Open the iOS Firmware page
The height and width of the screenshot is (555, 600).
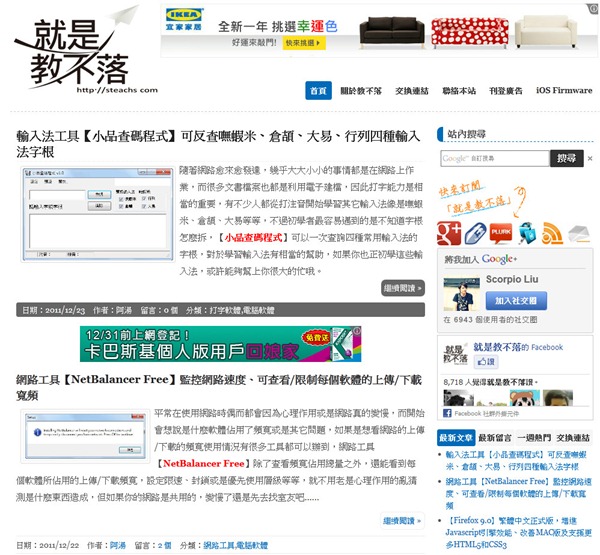(x=564, y=91)
